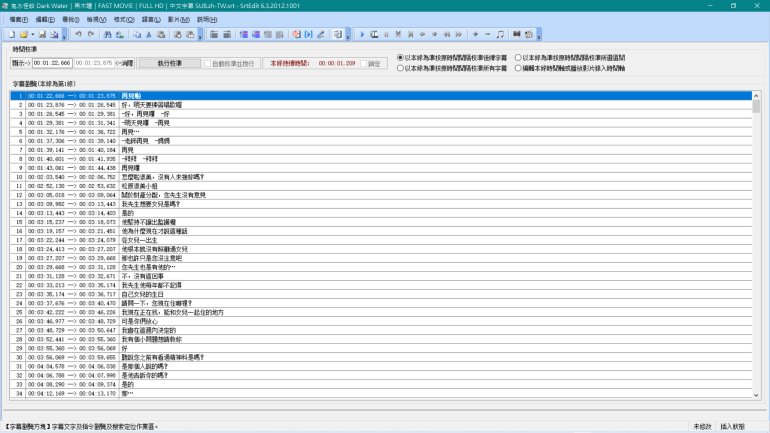The width and height of the screenshot is (770, 433).
Task: Click the first blue align-lines icon
Action: click(244, 34)
